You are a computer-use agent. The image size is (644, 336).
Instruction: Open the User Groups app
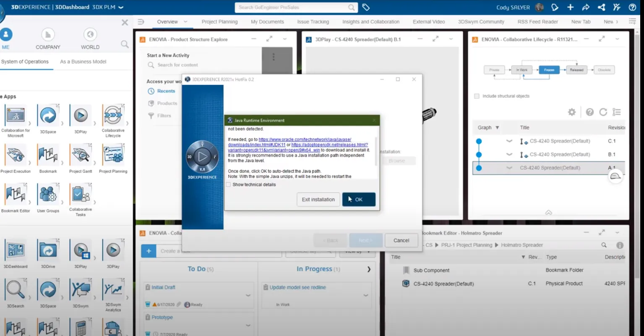[48, 194]
